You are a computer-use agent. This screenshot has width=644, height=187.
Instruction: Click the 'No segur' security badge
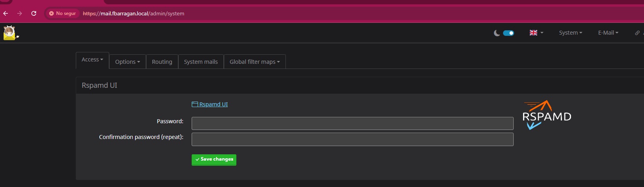point(62,13)
